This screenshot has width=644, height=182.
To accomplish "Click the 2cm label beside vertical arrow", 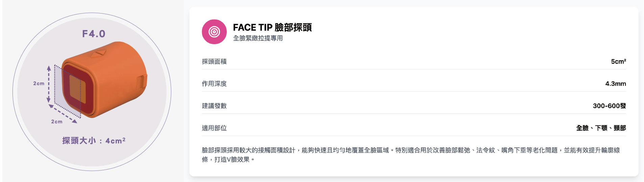I will tap(39, 84).
